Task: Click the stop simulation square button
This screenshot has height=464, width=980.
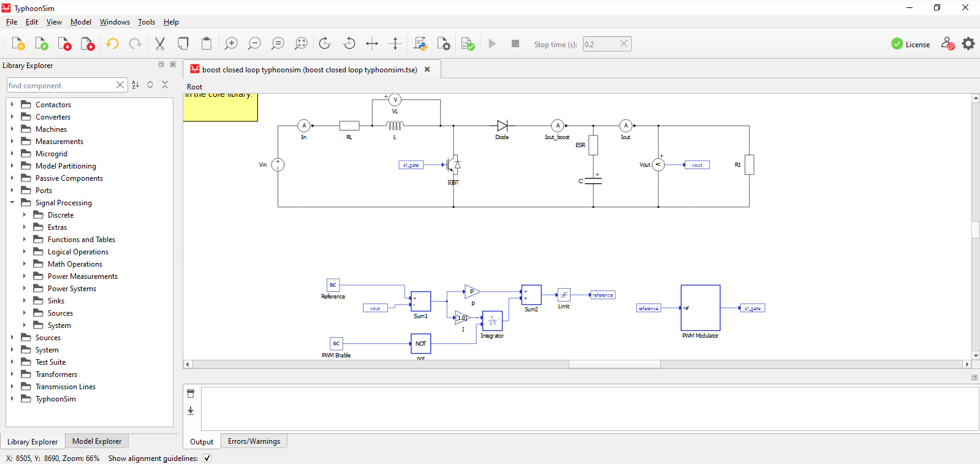Action: coord(515,44)
